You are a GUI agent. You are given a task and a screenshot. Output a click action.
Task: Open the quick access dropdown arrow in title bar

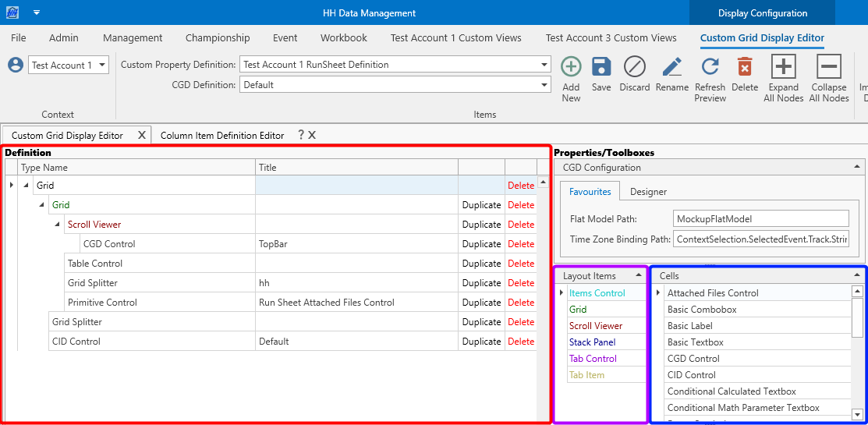pyautogui.click(x=37, y=12)
